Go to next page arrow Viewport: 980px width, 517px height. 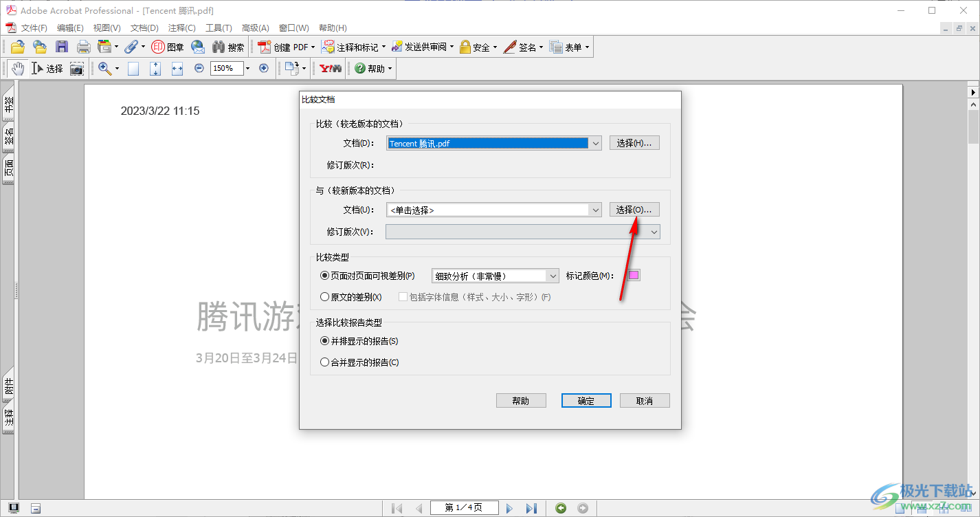[509, 508]
